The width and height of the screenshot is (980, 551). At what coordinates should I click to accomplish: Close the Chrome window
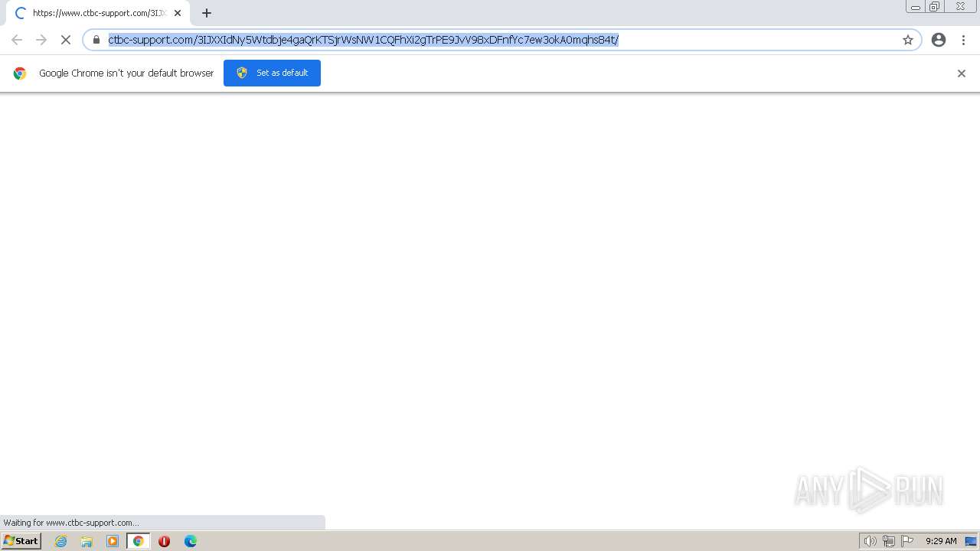960,7
